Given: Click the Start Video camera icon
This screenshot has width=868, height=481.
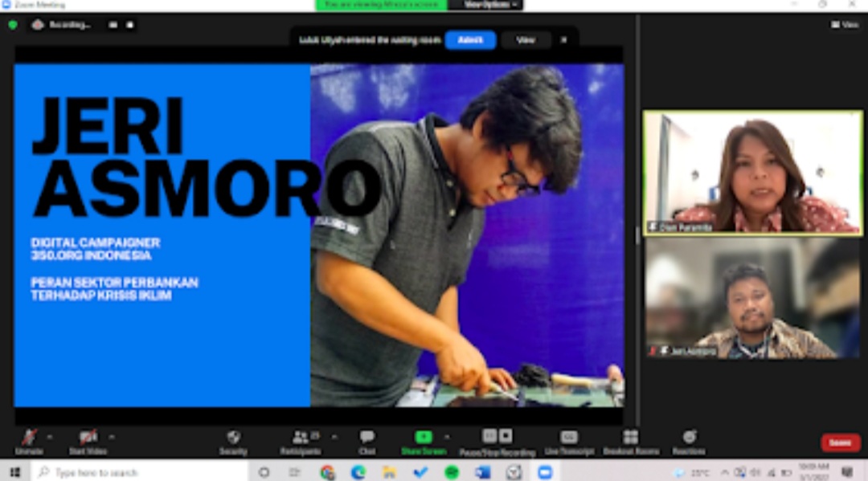Looking at the screenshot, I should coord(88,438).
